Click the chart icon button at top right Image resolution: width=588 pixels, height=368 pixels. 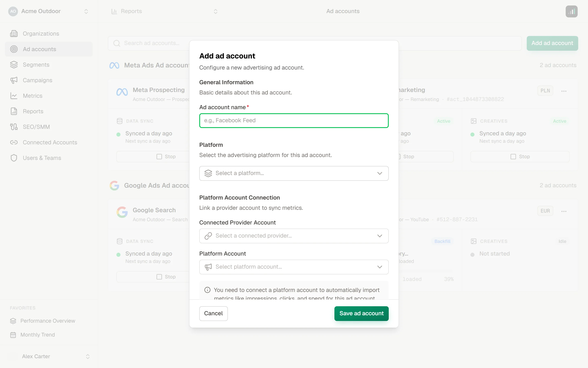(571, 11)
